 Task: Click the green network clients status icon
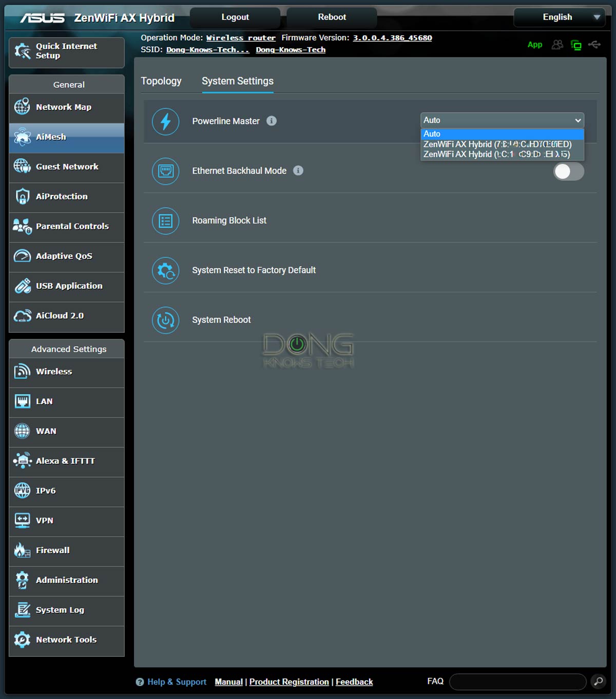pyautogui.click(x=576, y=45)
